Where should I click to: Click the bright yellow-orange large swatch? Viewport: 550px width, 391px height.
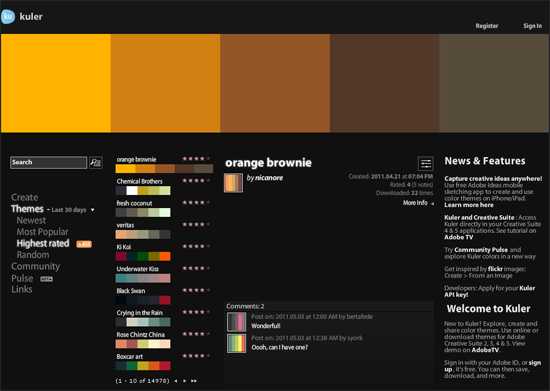point(56,83)
